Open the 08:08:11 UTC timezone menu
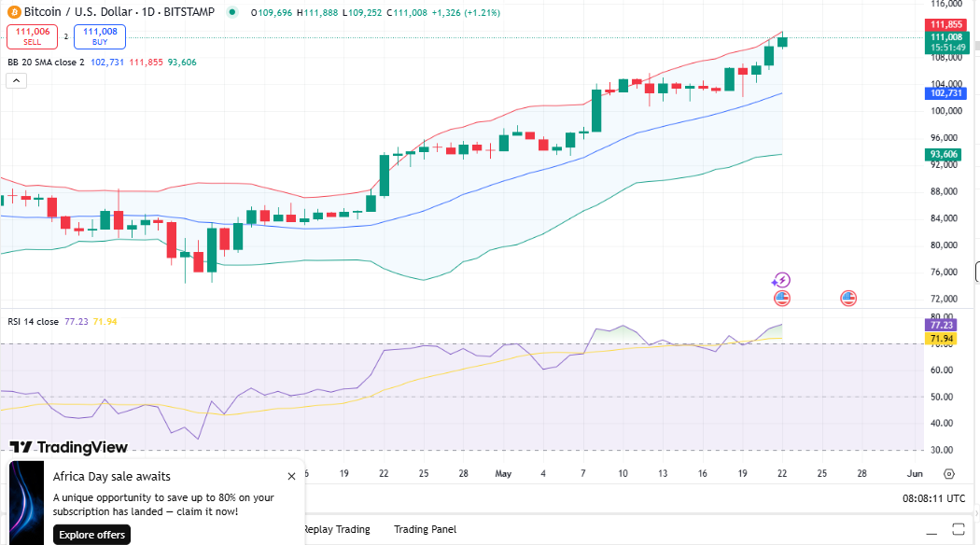Screen dimensions: 980x545 click(x=933, y=498)
